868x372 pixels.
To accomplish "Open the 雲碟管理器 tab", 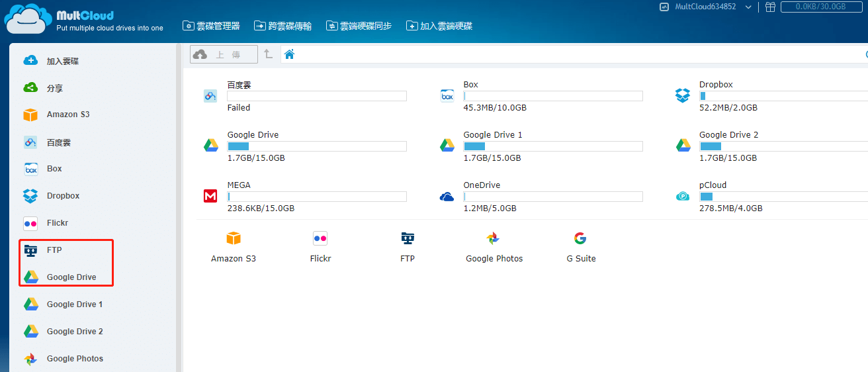I will point(212,26).
